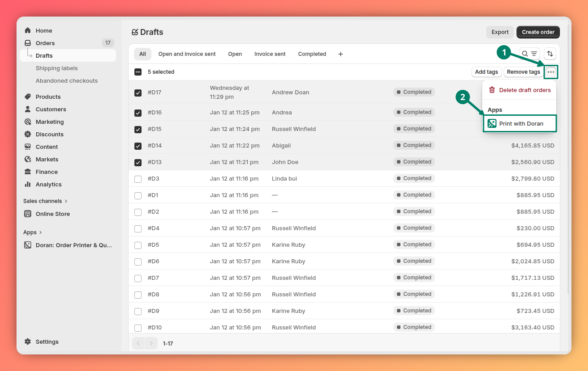Screen dimensions: 588x371
Task: Open Abandoned checkouts in the sidebar
Action: tap(67, 80)
